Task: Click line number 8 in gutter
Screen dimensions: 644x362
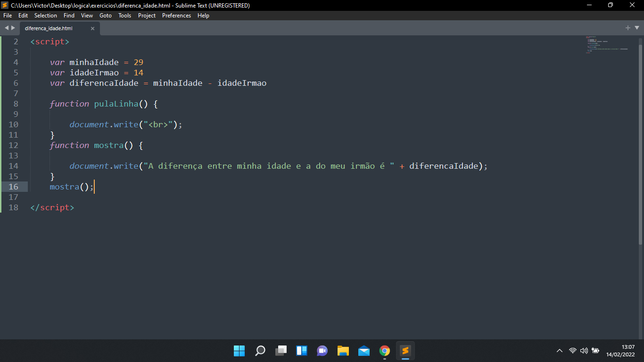Action: 16,104
